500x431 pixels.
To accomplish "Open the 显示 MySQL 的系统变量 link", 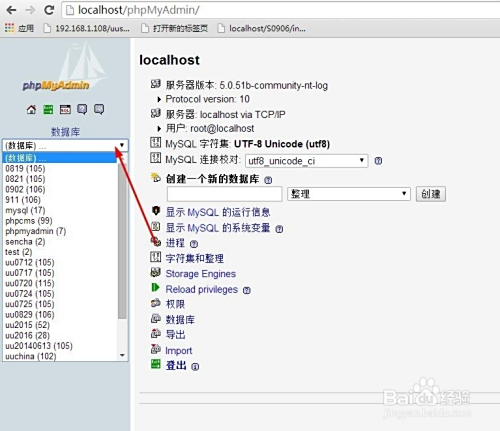I will click(x=218, y=228).
